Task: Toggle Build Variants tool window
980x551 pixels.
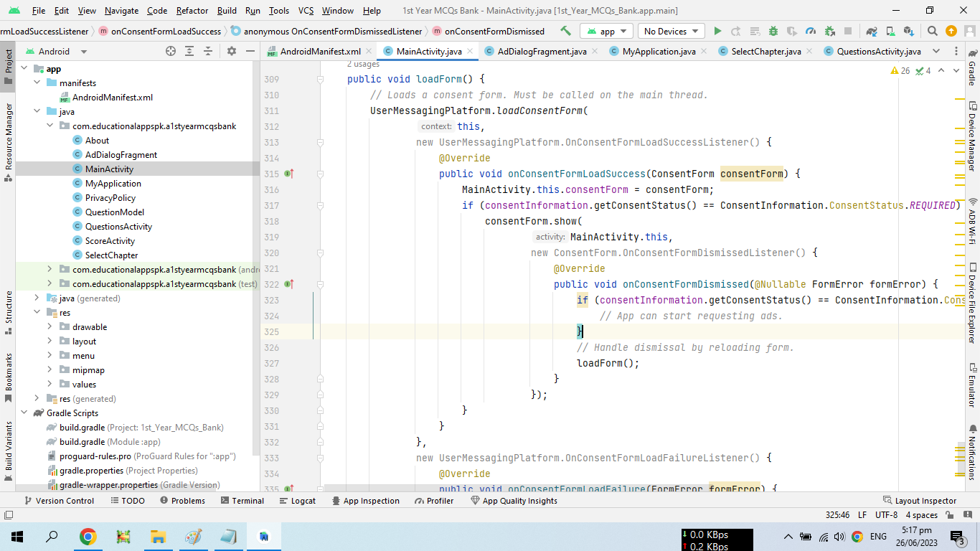Action: click(x=8, y=451)
